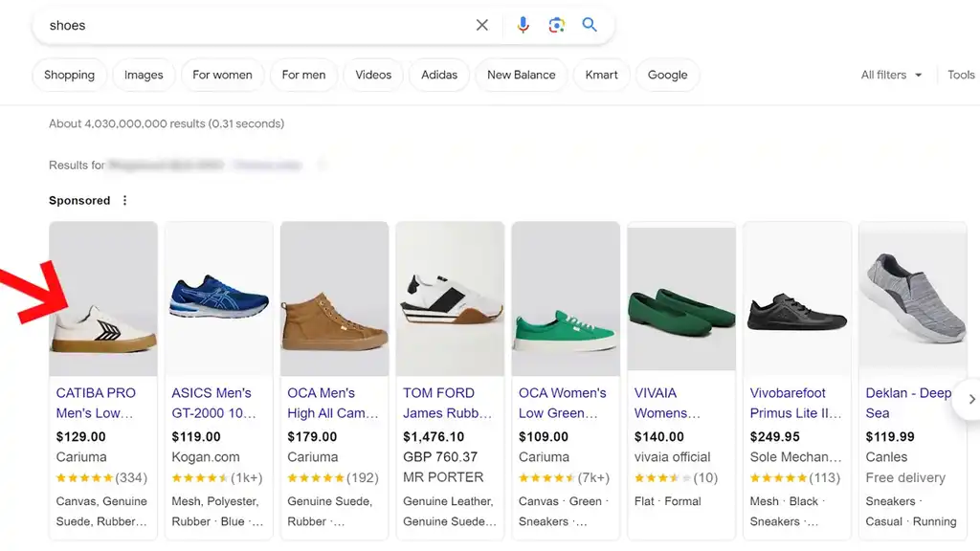Click the $109.00 price
Image resolution: width=980 pixels, height=551 pixels.
pos(544,436)
